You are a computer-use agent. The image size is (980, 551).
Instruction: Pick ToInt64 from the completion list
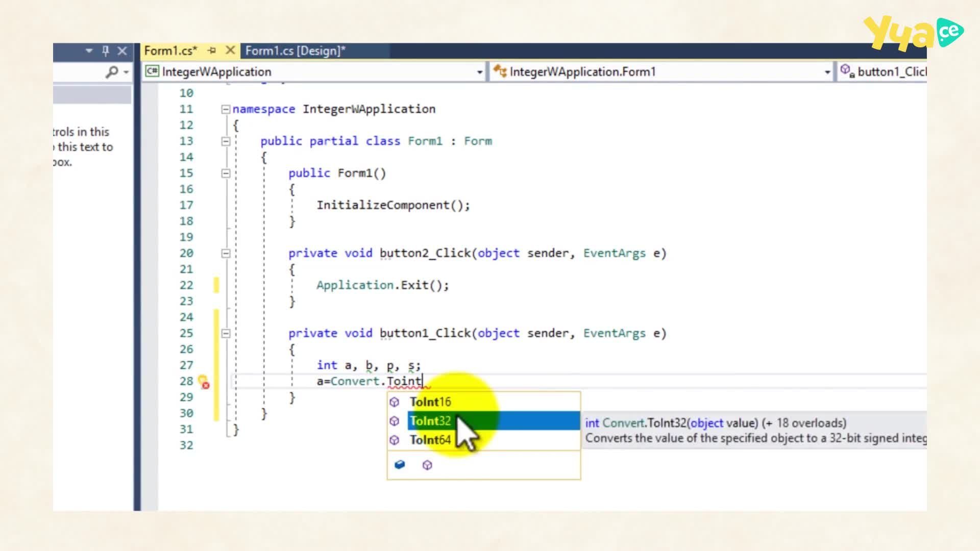click(430, 440)
